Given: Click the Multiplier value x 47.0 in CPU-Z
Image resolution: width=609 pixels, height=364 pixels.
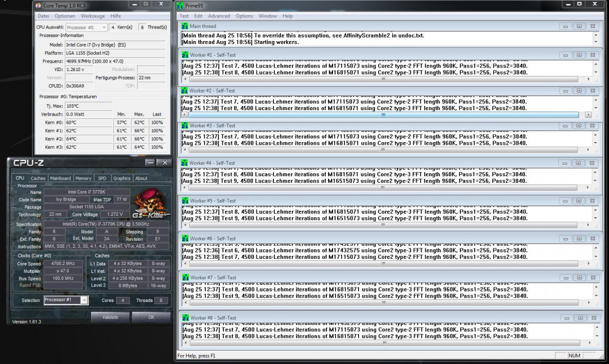Looking at the screenshot, I should (x=63, y=271).
